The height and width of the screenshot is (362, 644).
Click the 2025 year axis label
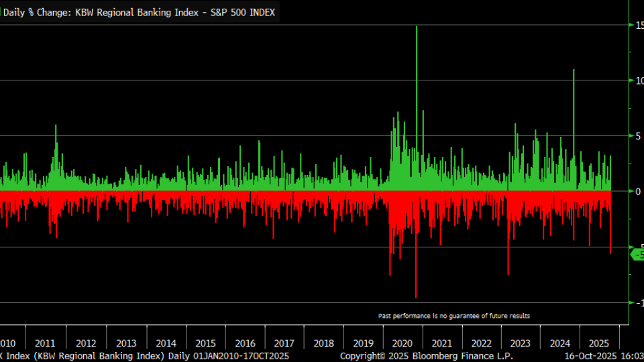(x=598, y=343)
